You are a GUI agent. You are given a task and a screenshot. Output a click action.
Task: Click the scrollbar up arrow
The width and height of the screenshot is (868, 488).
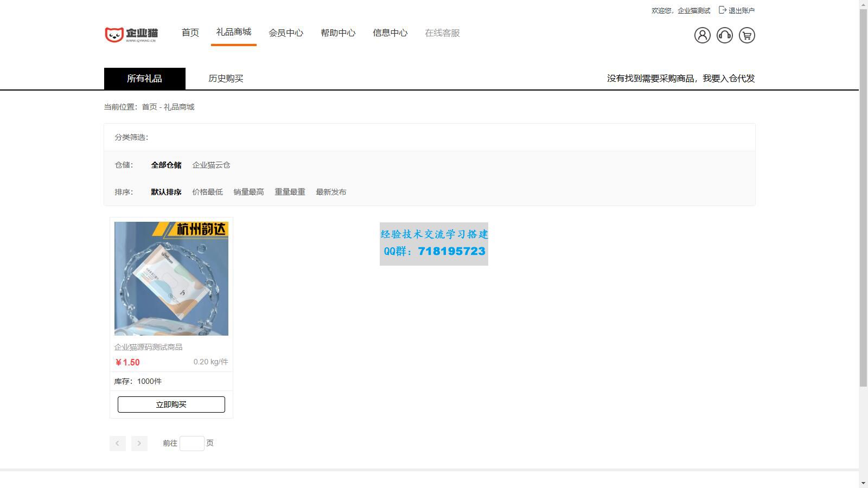(863, 4)
